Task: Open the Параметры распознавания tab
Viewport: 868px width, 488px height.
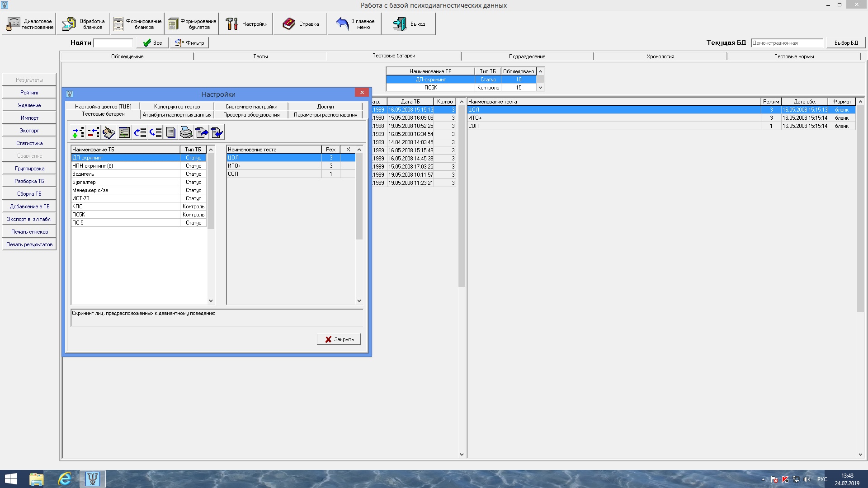Action: [x=325, y=115]
